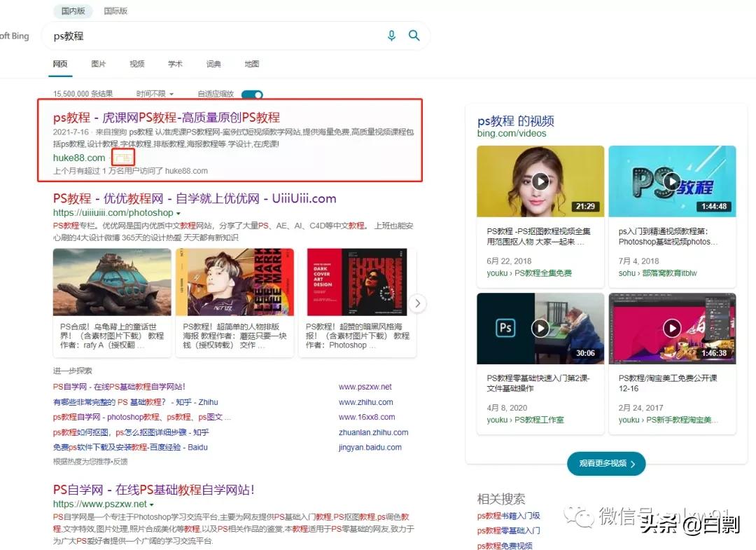Play the ps入门到精通视频教程 video
756x550 pixels.
point(672,181)
